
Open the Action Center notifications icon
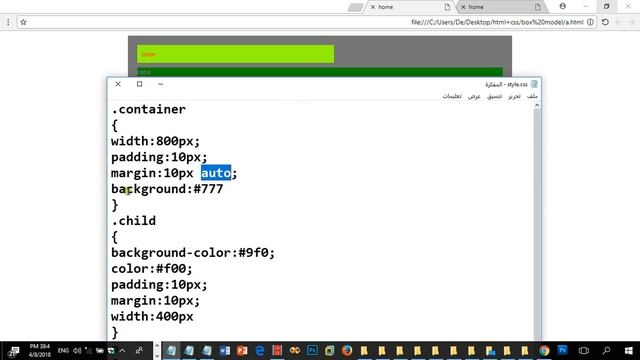click(13, 351)
